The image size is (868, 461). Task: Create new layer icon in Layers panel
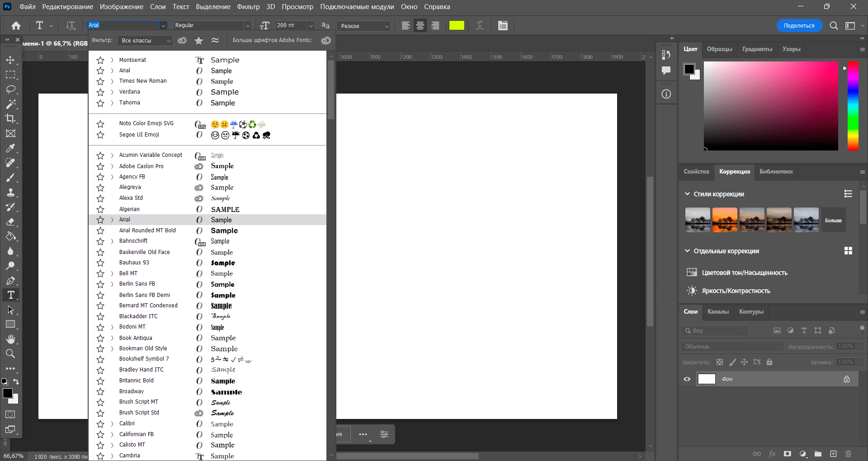pos(833,454)
